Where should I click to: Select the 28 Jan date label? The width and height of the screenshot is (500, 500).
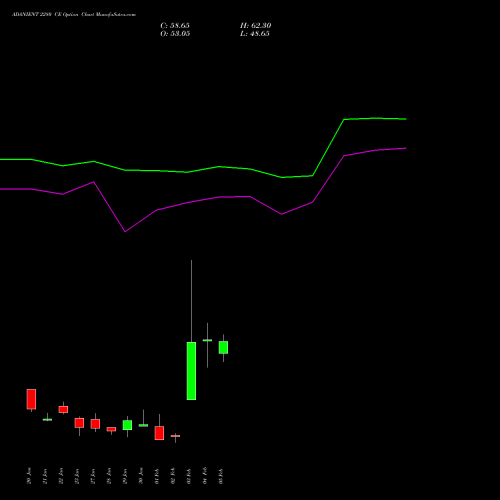(109, 476)
